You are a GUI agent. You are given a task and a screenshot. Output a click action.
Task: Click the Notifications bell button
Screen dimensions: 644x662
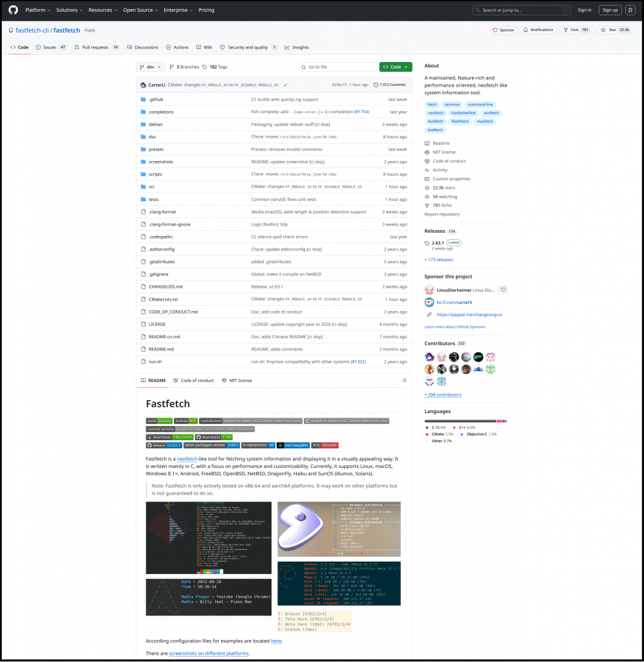tap(538, 30)
